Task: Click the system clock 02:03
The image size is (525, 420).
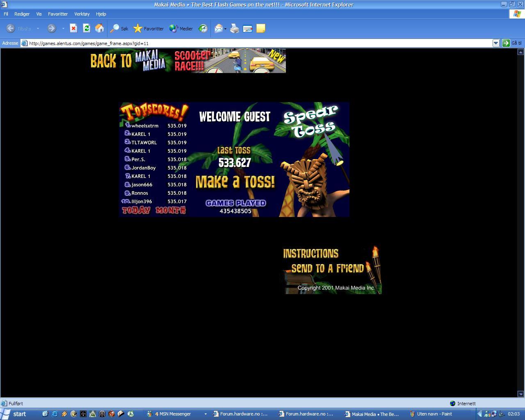Action: pos(514,414)
